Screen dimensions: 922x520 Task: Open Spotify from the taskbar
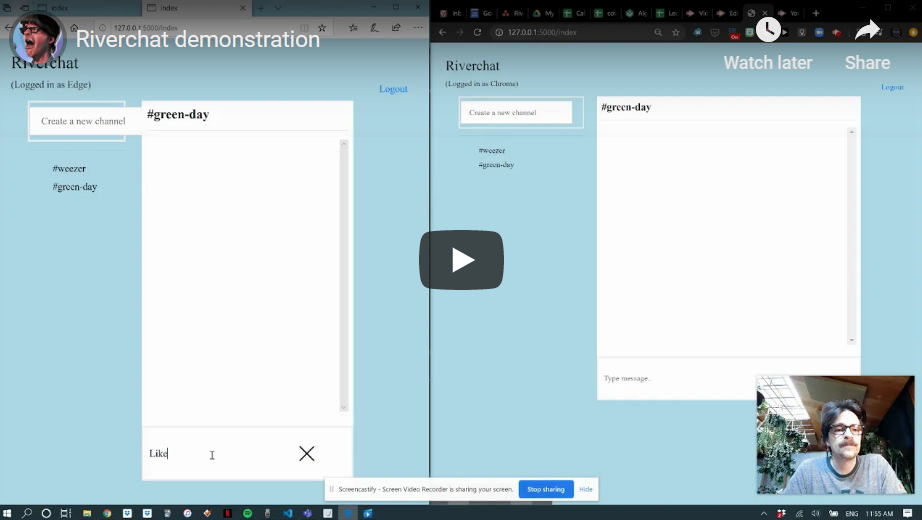(x=248, y=513)
